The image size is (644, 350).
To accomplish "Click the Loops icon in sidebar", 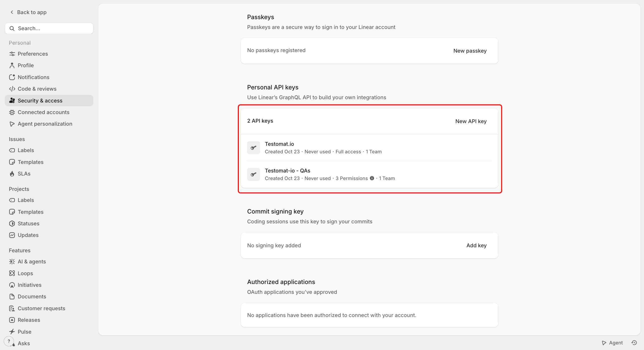I will 12,273.
